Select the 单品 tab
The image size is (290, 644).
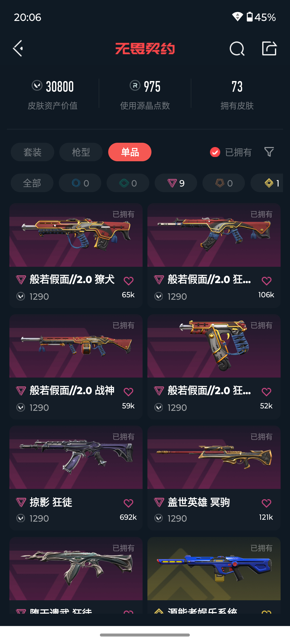tap(130, 152)
